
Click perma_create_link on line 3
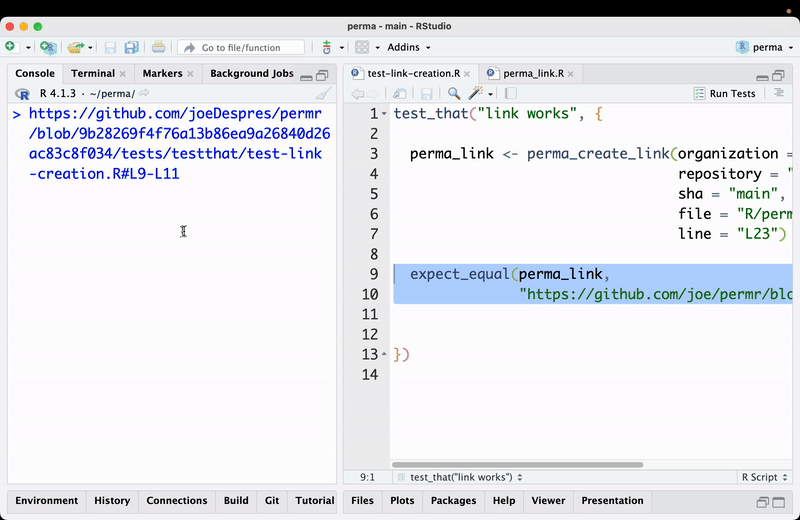(x=598, y=154)
